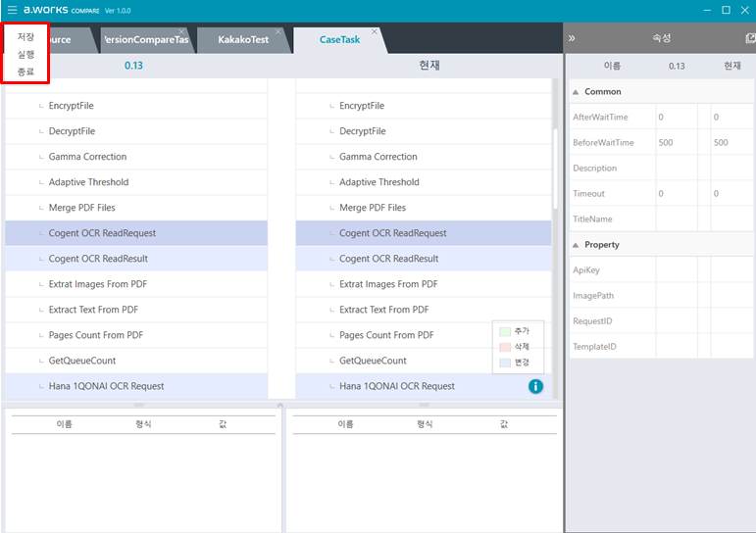Viewport: 756px width, 533px height.
Task: Click 종료 menu entry
Action: 25,72
